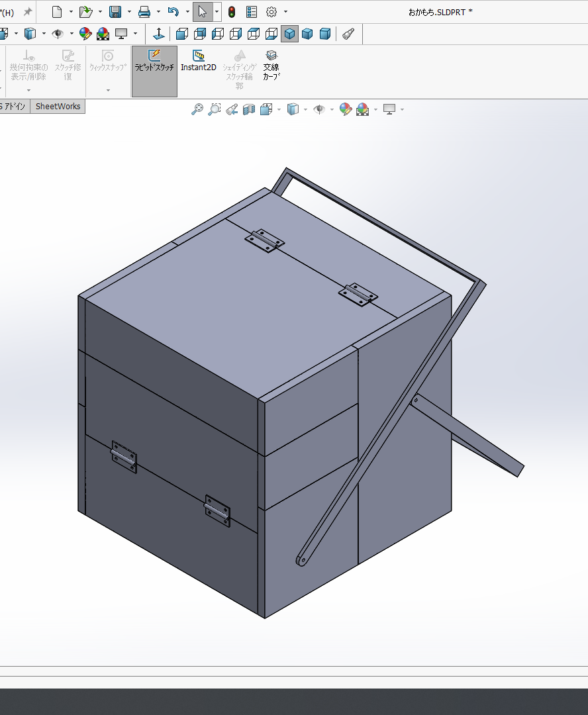588x715 pixels.
Task: Save the part with the floppy disk icon
Action: pyautogui.click(x=115, y=12)
